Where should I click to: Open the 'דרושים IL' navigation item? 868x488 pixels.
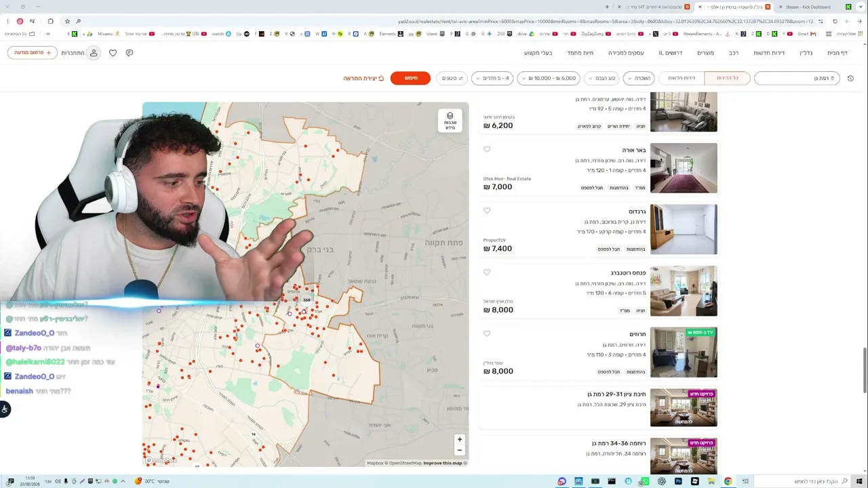click(x=670, y=53)
